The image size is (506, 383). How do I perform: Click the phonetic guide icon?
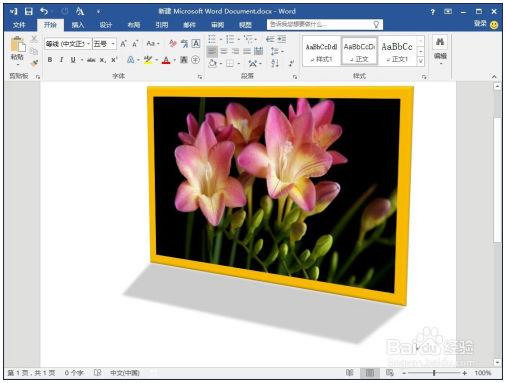pyautogui.click(x=184, y=44)
